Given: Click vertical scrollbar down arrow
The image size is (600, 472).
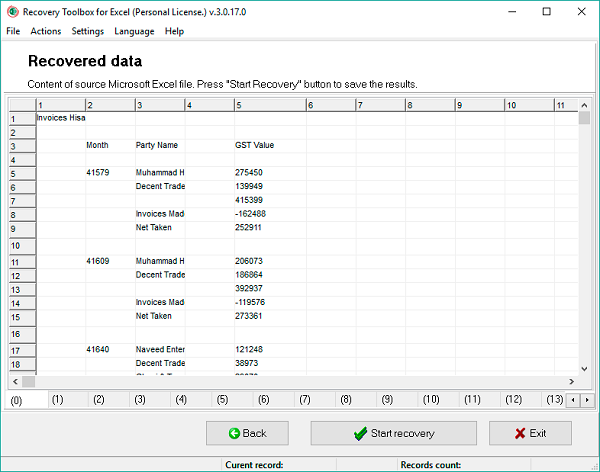Looking at the screenshot, I should 584,367.
